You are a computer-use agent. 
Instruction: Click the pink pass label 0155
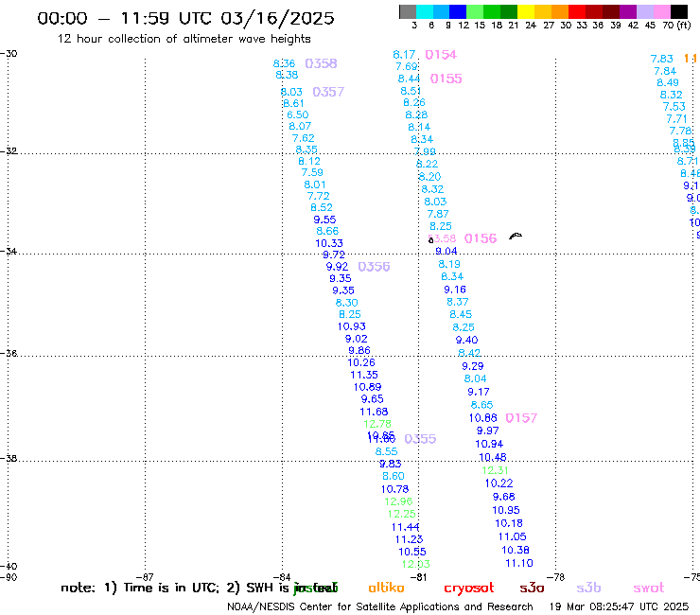[x=446, y=79]
